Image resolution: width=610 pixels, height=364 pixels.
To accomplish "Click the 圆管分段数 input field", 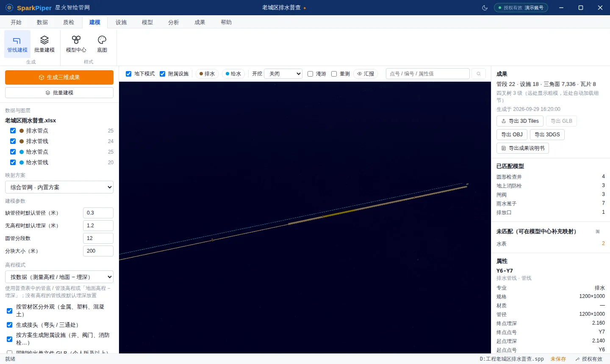I will click(98, 238).
